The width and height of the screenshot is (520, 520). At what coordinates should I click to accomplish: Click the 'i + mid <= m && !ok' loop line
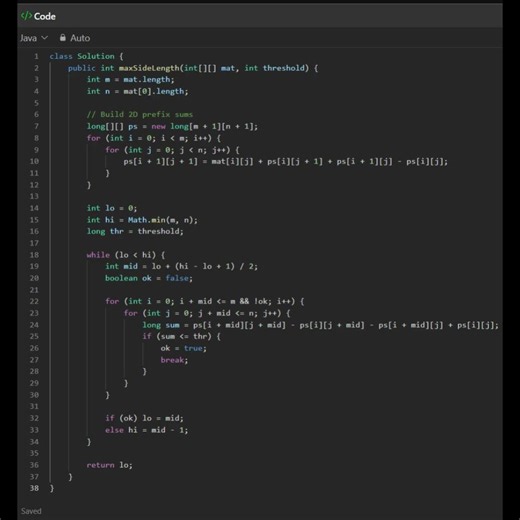click(204, 301)
